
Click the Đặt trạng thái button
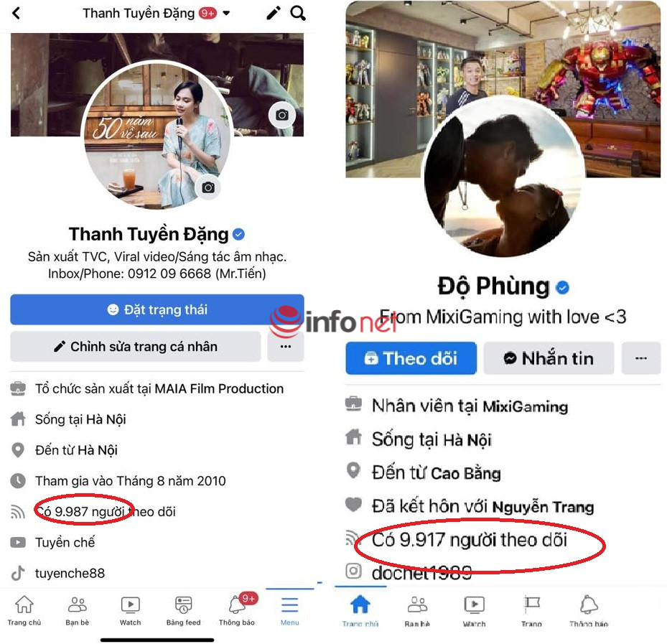coord(157,309)
